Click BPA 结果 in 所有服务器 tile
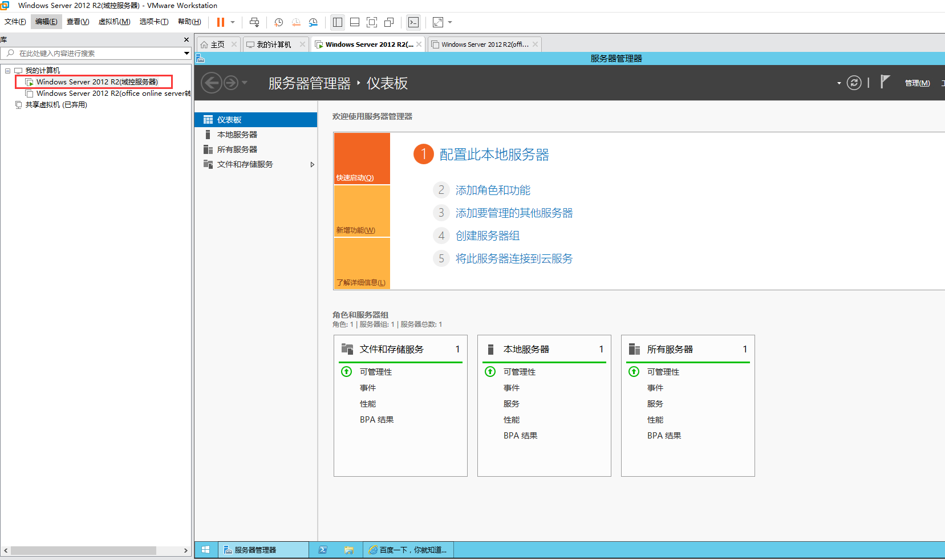This screenshot has height=560, width=945. pyautogui.click(x=664, y=436)
